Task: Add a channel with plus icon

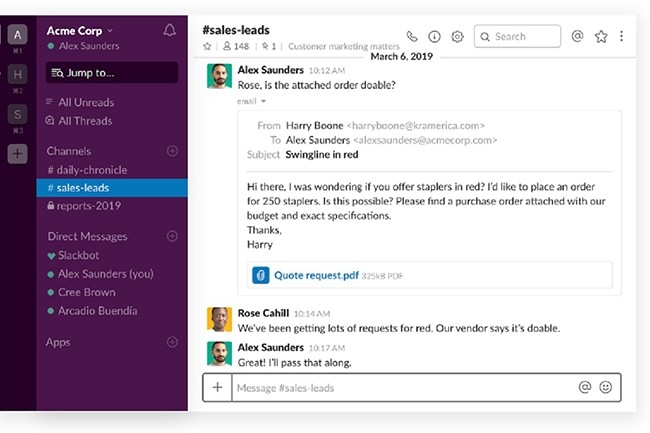Action: click(x=172, y=151)
